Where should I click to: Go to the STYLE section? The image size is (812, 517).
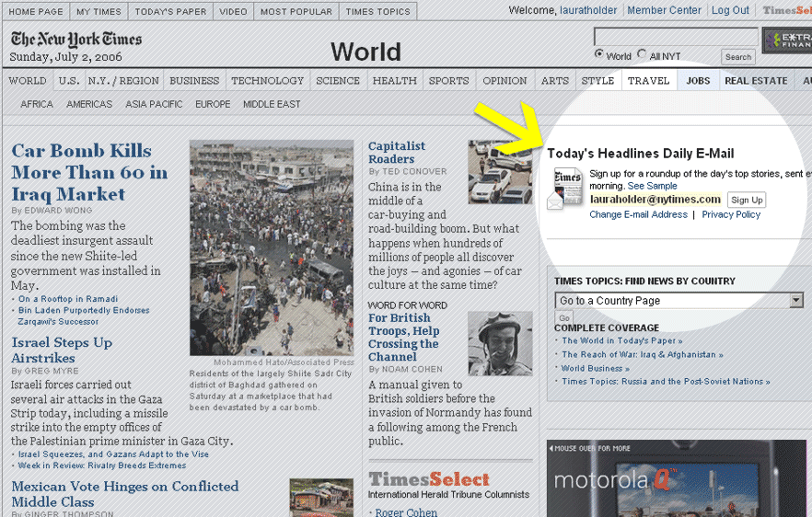[x=597, y=81]
